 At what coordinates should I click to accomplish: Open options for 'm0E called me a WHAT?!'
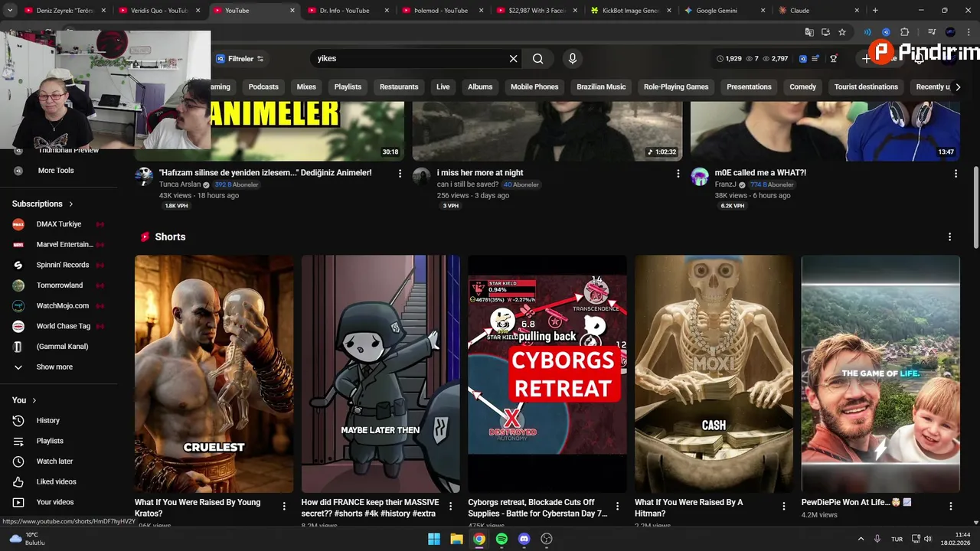coord(955,174)
